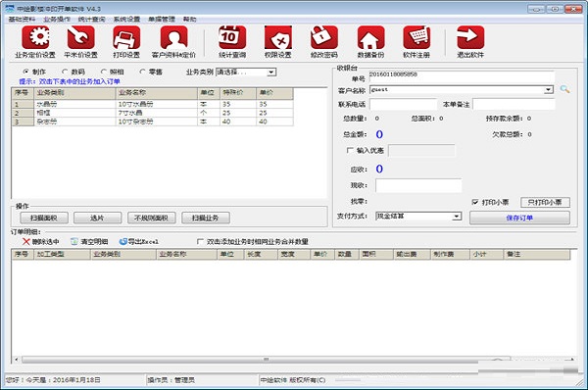Click 业务名称 column header in top table
588x390 pixels.
[x=157, y=93]
